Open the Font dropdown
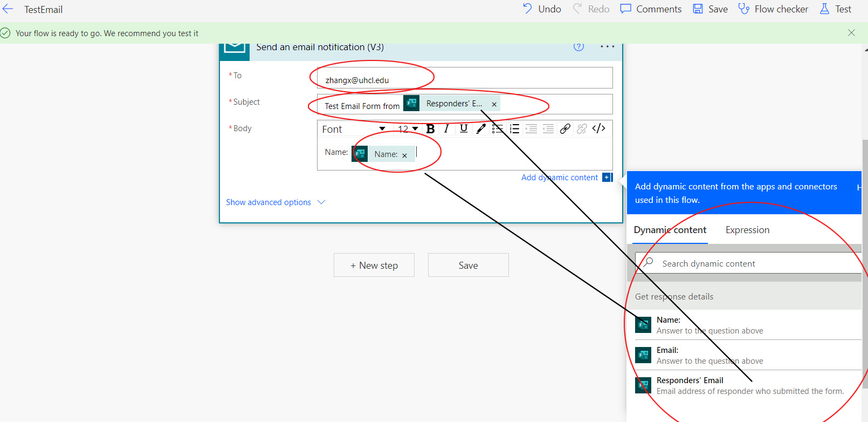This screenshot has width=868, height=422. (354, 129)
